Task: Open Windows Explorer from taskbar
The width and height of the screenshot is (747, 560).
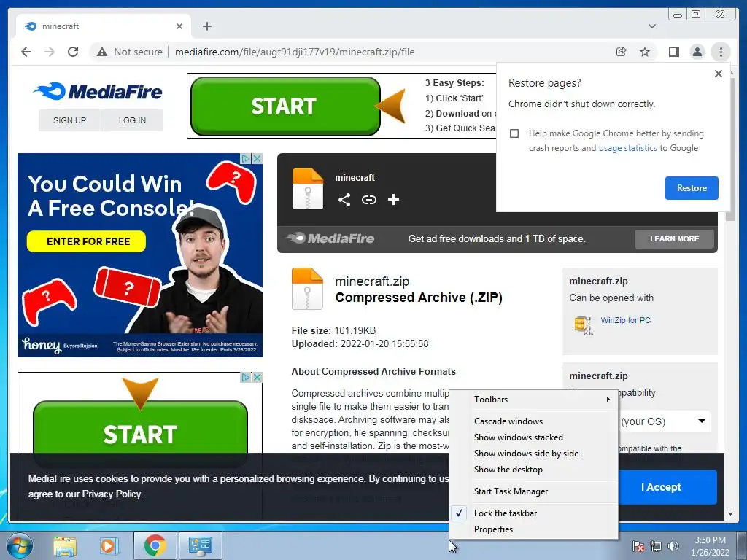Action: click(x=65, y=545)
